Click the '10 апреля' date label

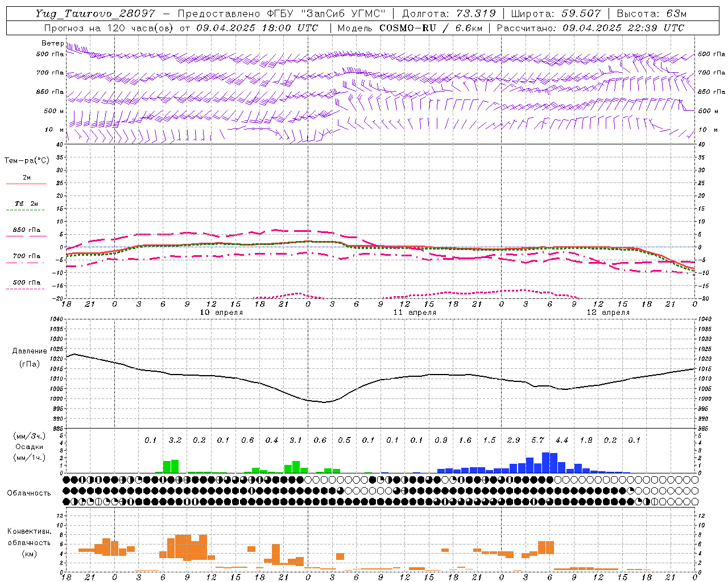[x=221, y=313]
